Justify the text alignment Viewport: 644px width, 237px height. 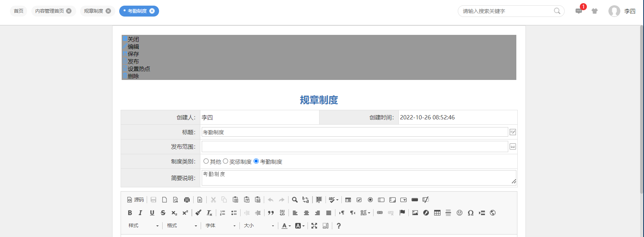tap(329, 213)
